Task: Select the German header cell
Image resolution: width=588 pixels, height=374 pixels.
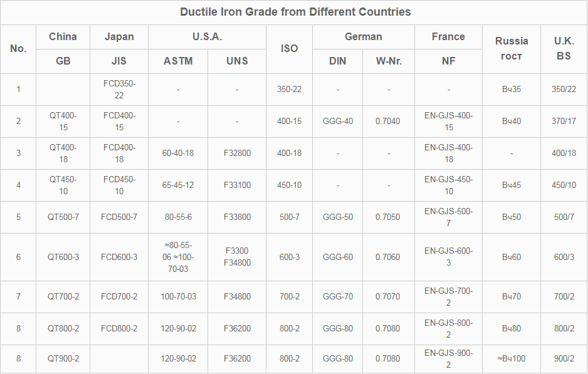Action: (363, 36)
